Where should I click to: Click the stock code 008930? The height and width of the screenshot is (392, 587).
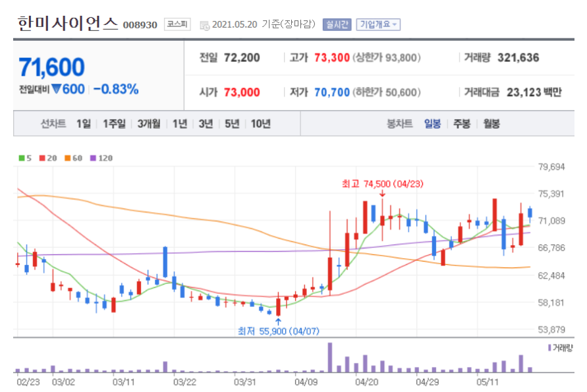(140, 25)
